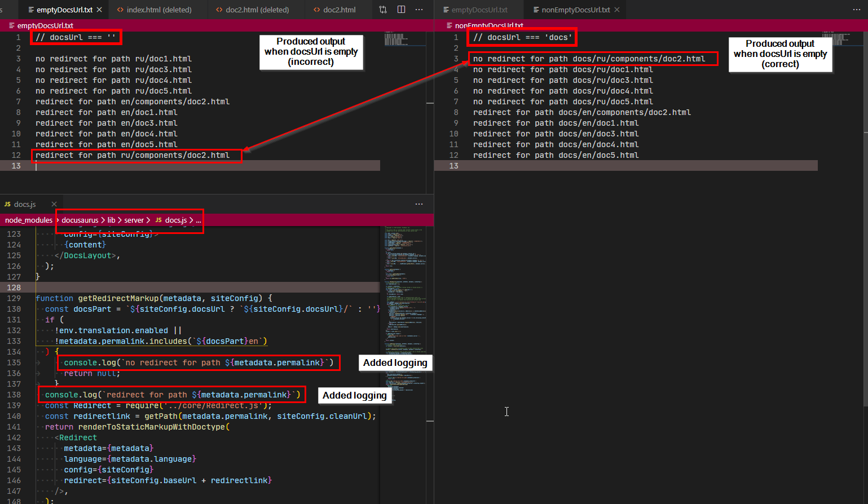Close the docs.js editor tab
The width and height of the screenshot is (868, 504).
point(54,204)
